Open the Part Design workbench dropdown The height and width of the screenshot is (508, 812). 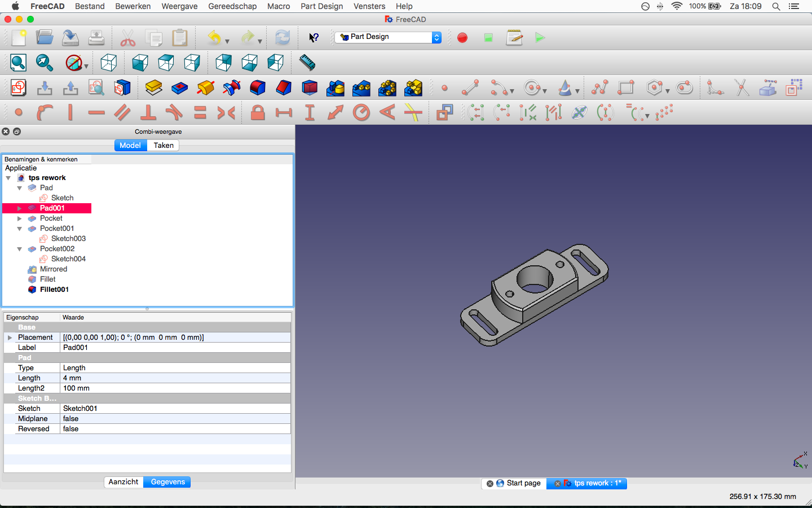click(x=388, y=37)
